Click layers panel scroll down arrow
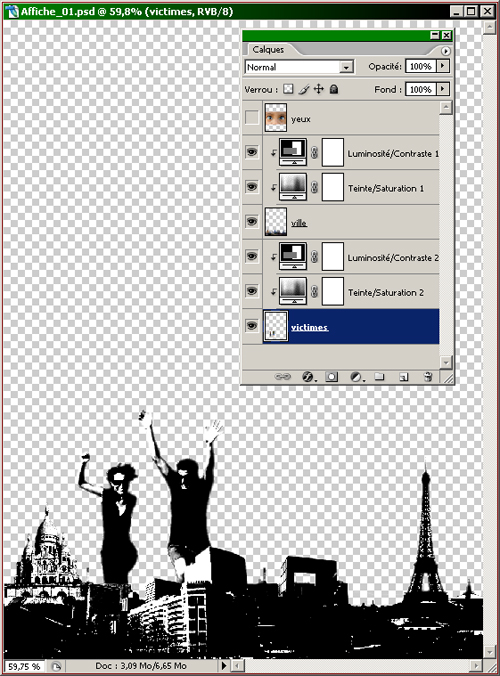500x676 pixels. pos(446,362)
